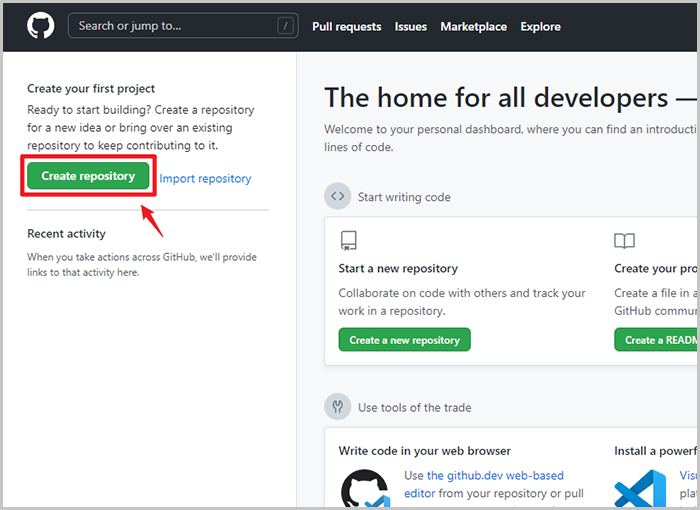Focus the Search or jump to field
The height and width of the screenshot is (510, 700).
click(183, 25)
